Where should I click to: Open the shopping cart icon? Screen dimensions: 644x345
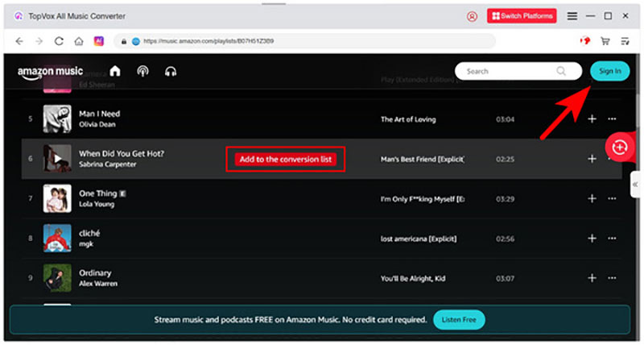coord(605,41)
